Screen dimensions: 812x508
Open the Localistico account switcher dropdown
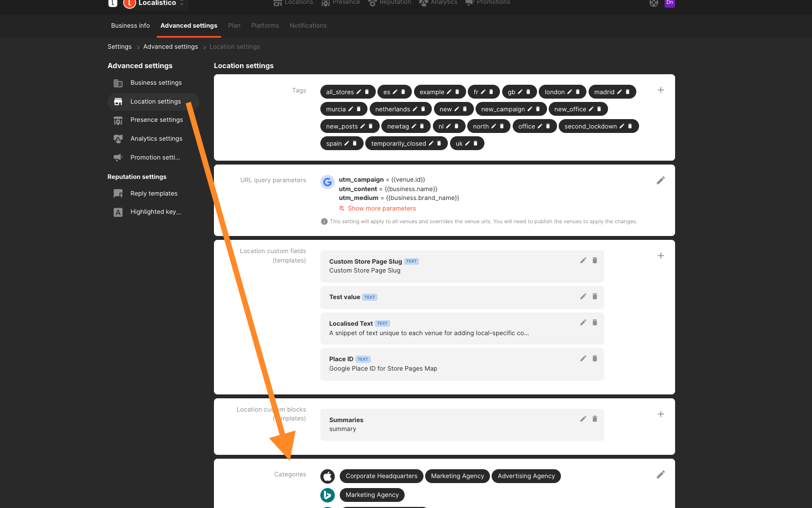(182, 3)
